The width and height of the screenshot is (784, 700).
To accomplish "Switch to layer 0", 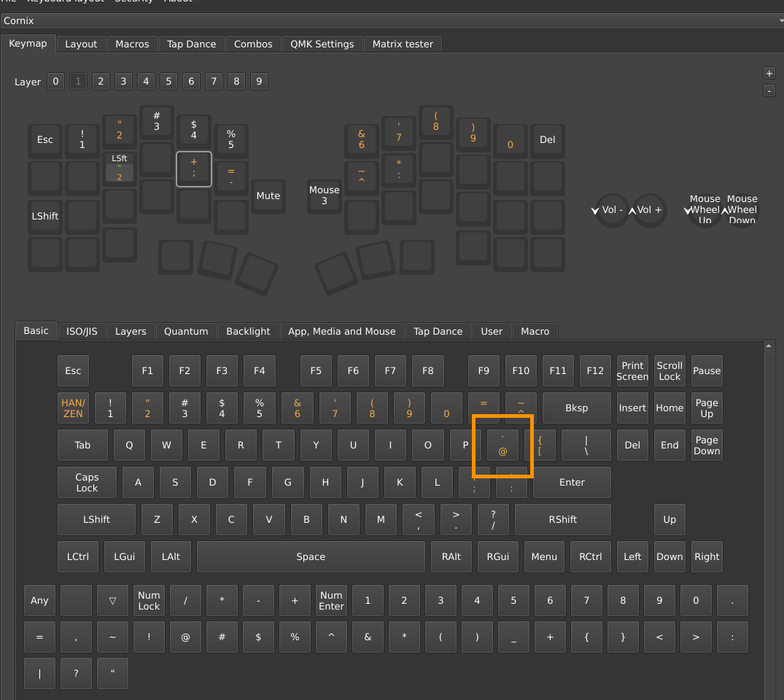I will pyautogui.click(x=55, y=82).
